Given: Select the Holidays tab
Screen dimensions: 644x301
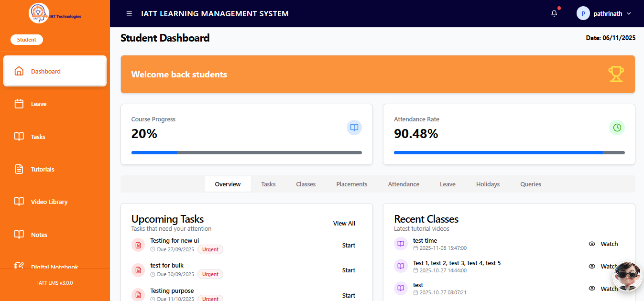Looking at the screenshot, I should click(488, 184).
